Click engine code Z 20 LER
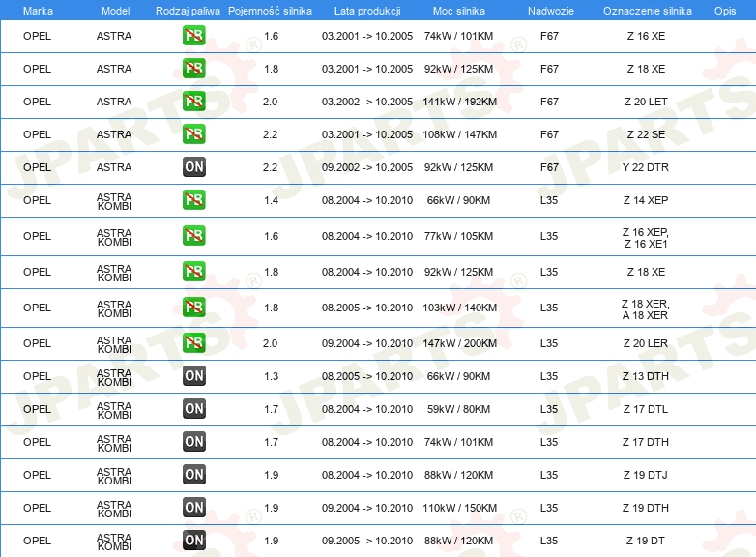Viewport: 756px width, 557px height. click(646, 343)
